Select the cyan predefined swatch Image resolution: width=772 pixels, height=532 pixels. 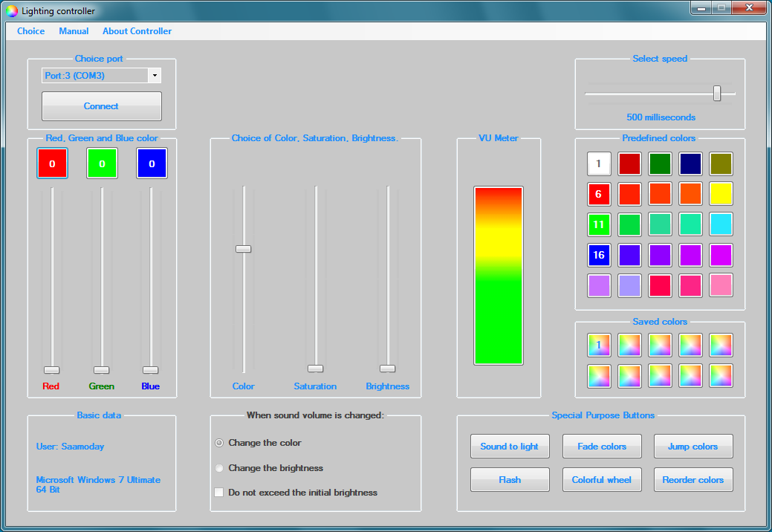tap(721, 224)
